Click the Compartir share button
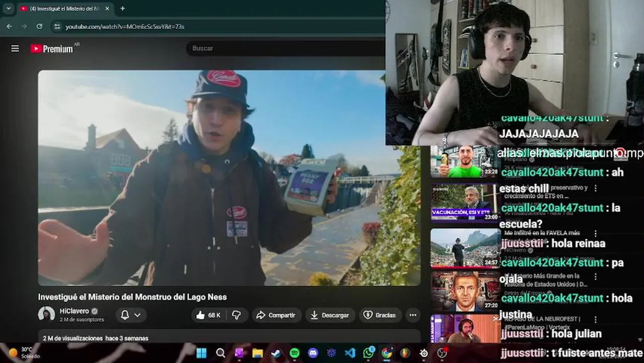644x363 pixels. coord(276,315)
